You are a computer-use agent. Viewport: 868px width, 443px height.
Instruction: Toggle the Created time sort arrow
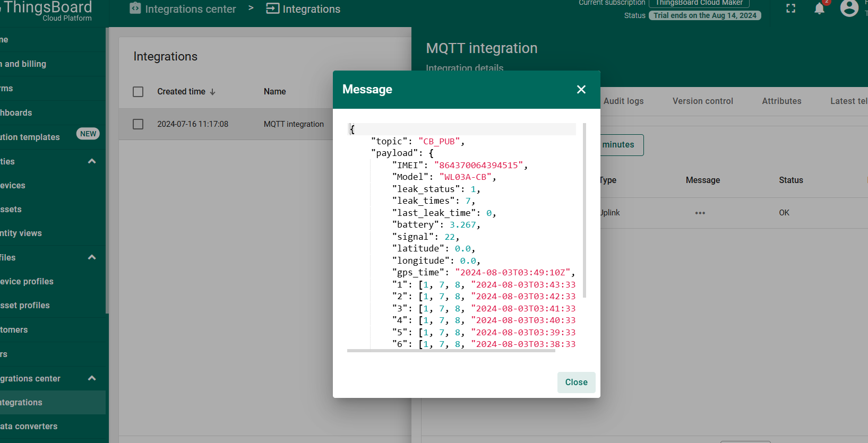212,92
